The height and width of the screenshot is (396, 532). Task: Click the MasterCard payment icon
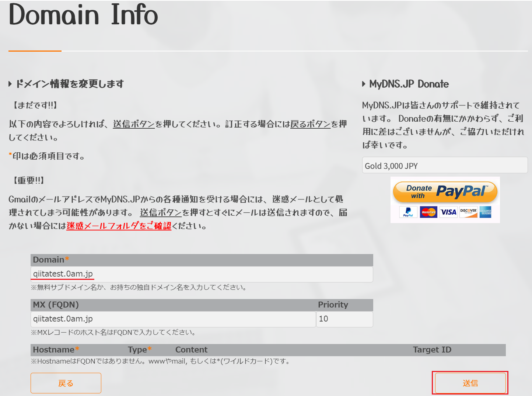click(428, 212)
